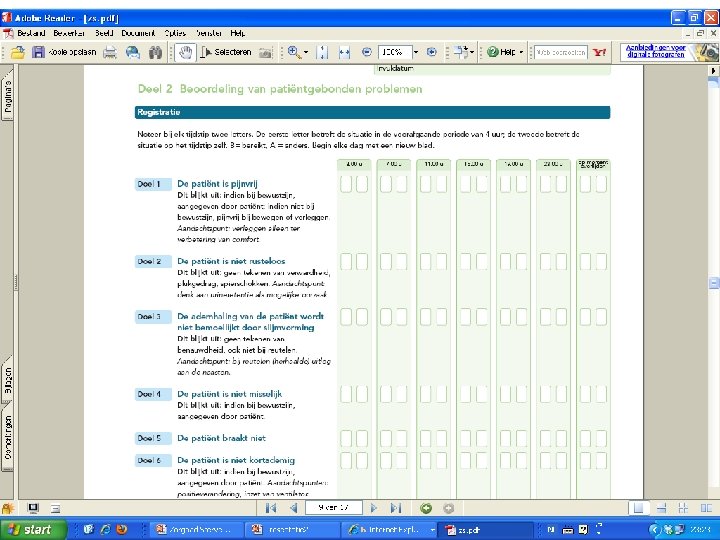Select the zoom-in magnifier tool
The height and width of the screenshot is (540, 720).
pyautogui.click(x=294, y=52)
